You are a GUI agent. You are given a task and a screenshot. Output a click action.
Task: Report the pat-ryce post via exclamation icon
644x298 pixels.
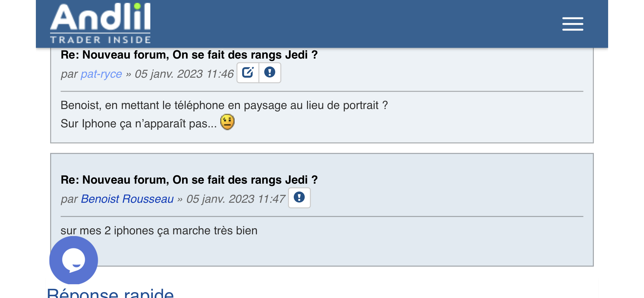click(x=270, y=73)
